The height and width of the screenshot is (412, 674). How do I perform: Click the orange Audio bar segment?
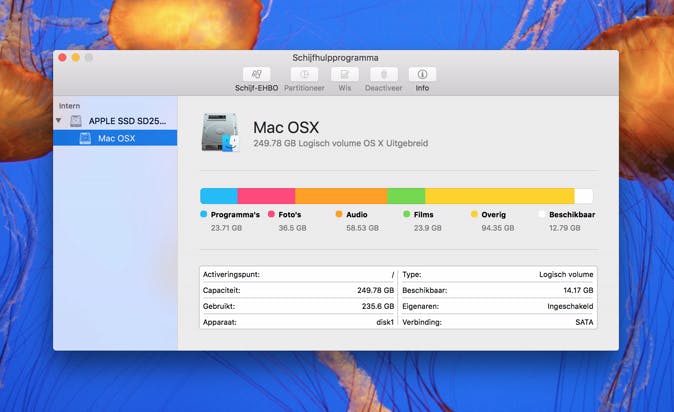[x=341, y=196]
